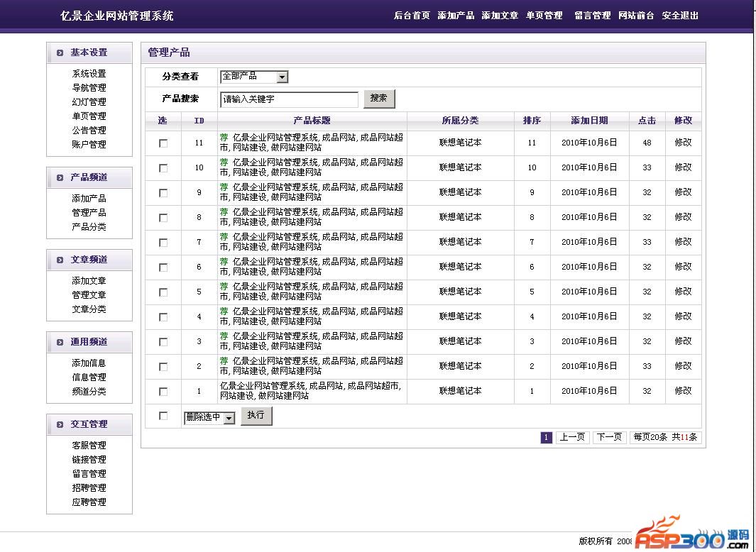Click 安全退出 to log out
This screenshot has height=552, width=756.
click(x=680, y=16)
